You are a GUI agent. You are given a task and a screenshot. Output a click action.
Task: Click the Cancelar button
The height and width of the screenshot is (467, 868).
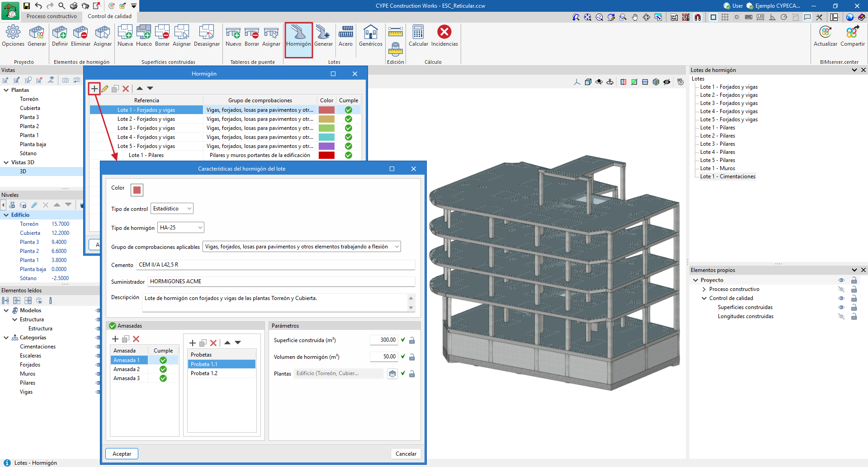coord(406,454)
